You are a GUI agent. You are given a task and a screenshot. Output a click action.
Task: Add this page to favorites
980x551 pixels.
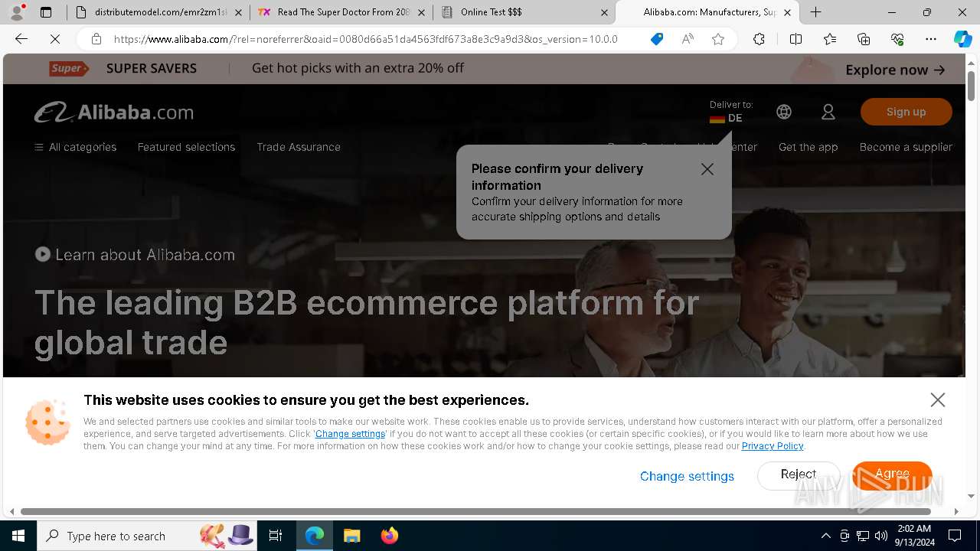pyautogui.click(x=718, y=39)
